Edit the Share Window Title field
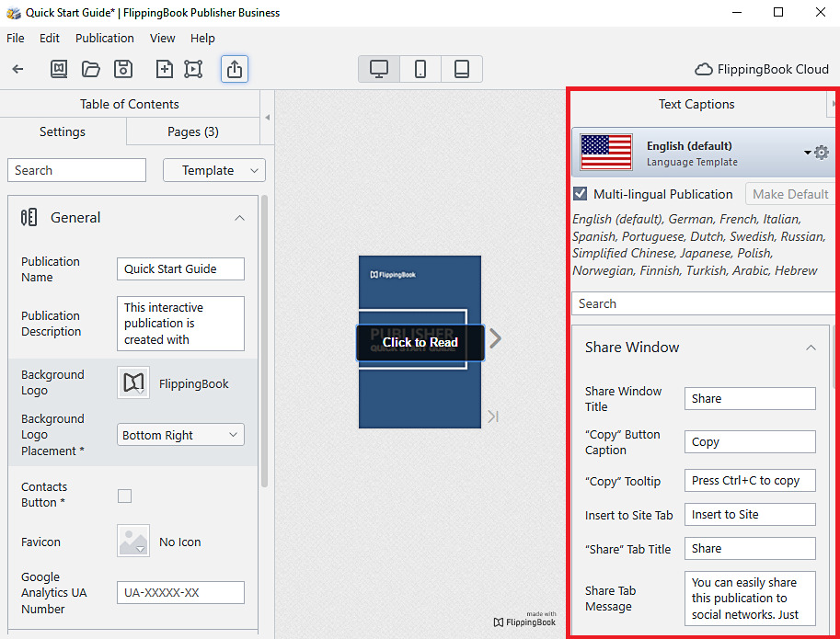This screenshot has width=840, height=639. pyautogui.click(x=750, y=399)
